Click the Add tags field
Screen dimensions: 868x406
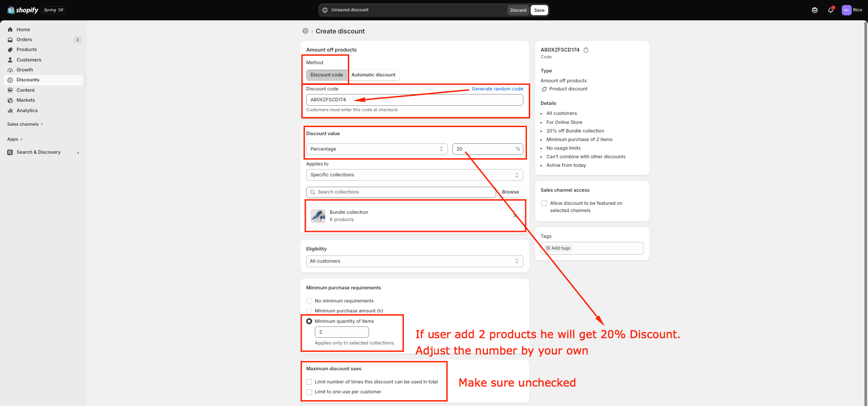pos(592,248)
